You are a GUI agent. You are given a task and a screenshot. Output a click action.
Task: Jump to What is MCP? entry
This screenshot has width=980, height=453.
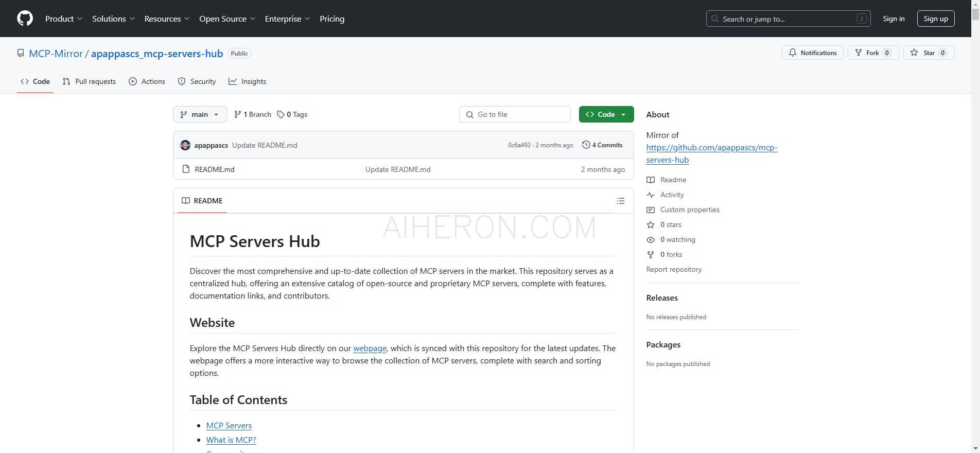[231, 440]
